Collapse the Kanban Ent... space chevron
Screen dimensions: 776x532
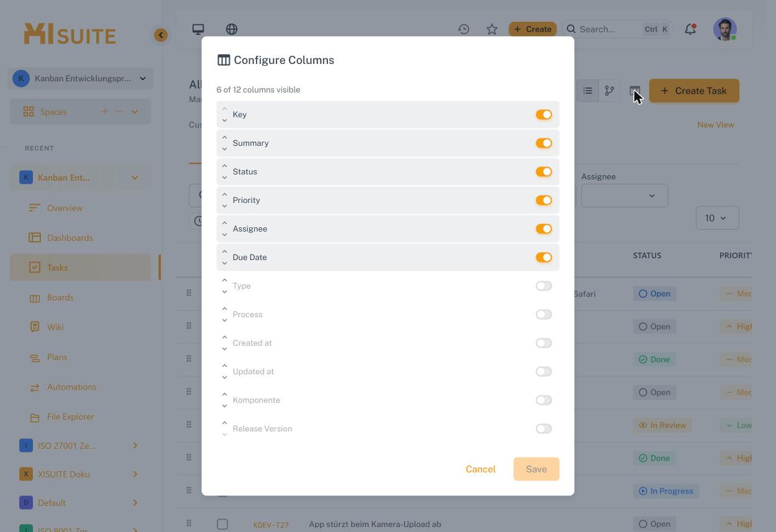click(x=135, y=178)
